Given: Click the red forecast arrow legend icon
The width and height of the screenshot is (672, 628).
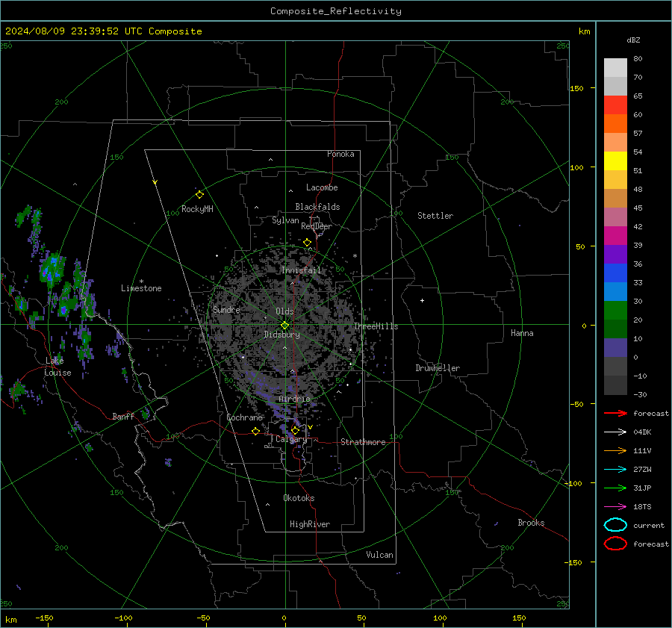Looking at the screenshot, I should pyautogui.click(x=615, y=413).
